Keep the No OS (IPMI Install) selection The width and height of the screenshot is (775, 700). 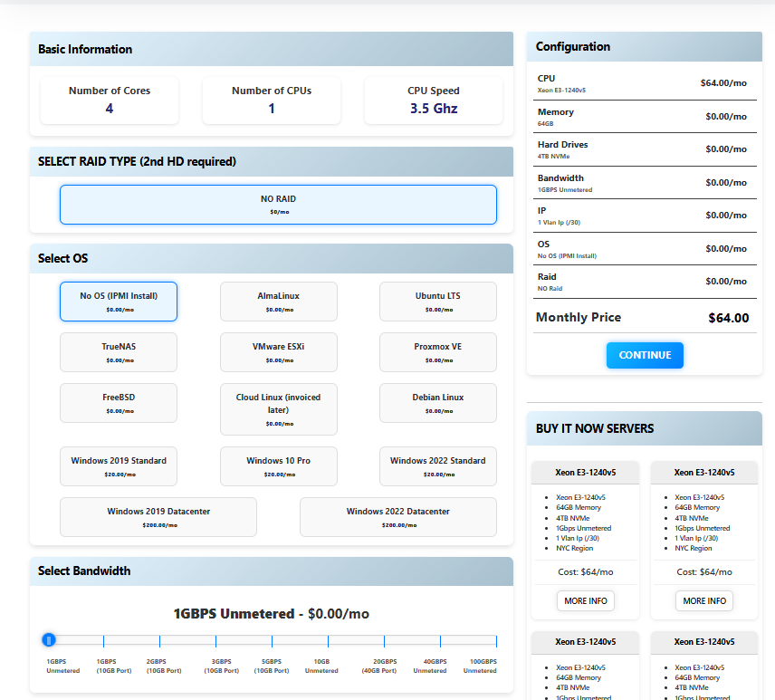(x=119, y=301)
